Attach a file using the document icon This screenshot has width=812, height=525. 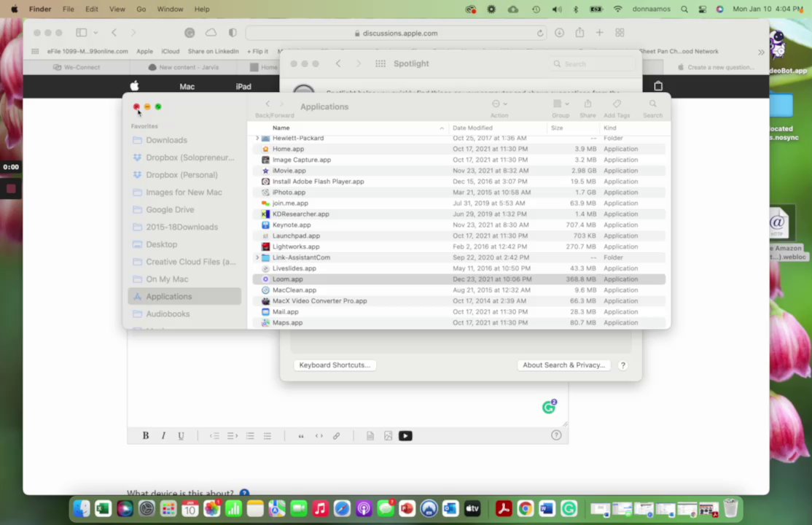[370, 436]
